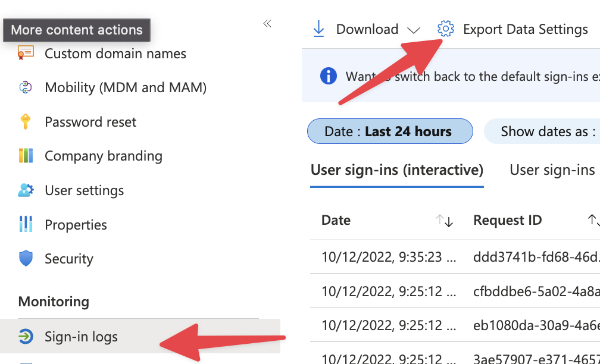Open Password reset via the key icon
Image resolution: width=600 pixels, height=364 pixels.
25,121
